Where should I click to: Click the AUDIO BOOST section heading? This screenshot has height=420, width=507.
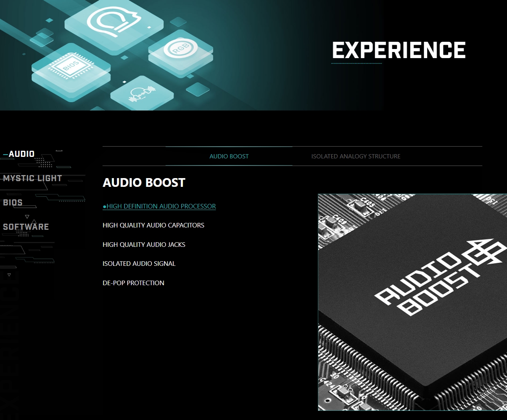click(x=144, y=183)
